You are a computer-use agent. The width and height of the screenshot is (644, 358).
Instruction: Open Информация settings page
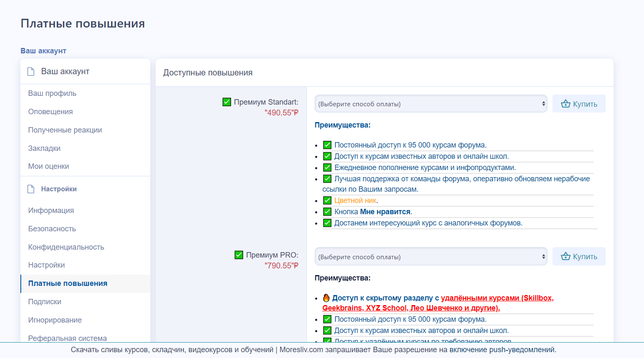(x=85, y=210)
